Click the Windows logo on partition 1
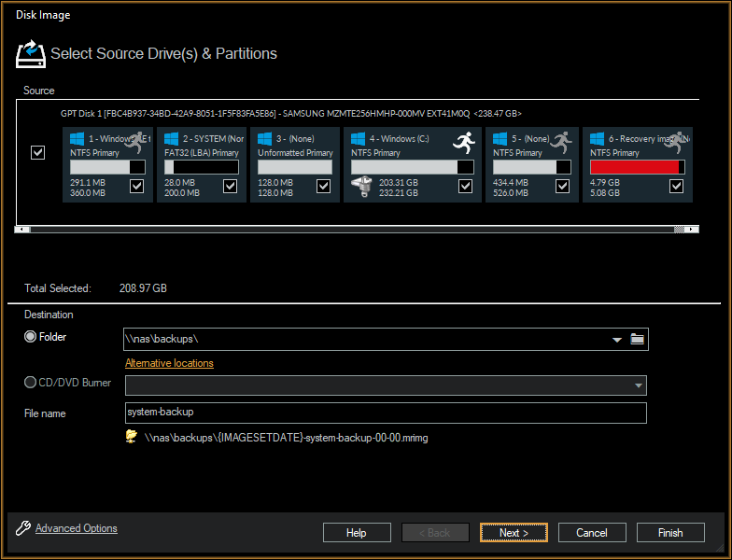The width and height of the screenshot is (732, 560). click(77, 139)
